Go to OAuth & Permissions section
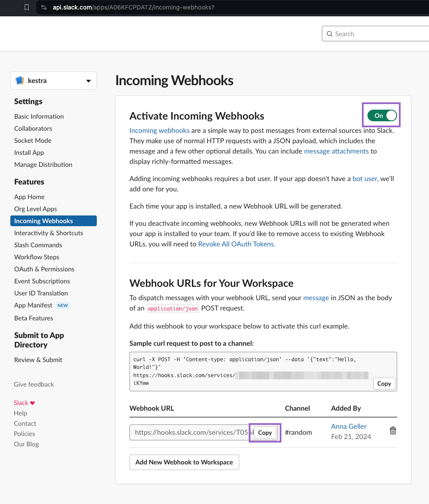 44,269
